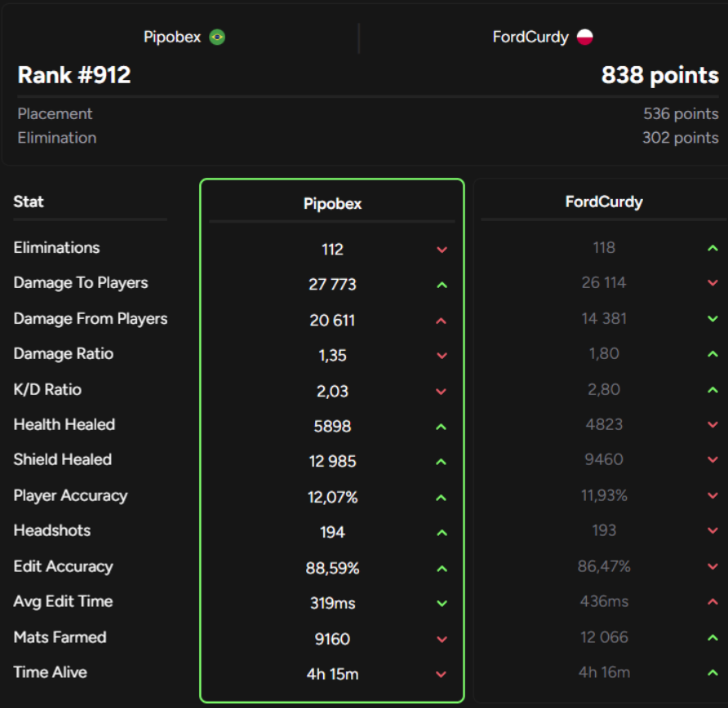Click Pipobex's 4h 15m time alive value
Viewport: 728px width, 708px height.
click(332, 674)
